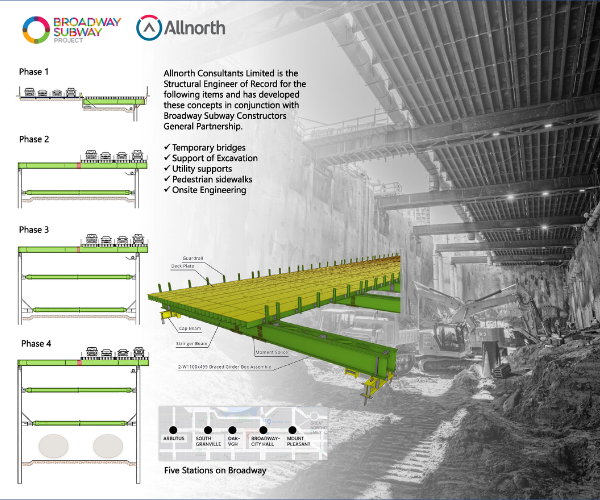Click the Phase 4 label
The width and height of the screenshot is (600, 500).
pos(36,344)
